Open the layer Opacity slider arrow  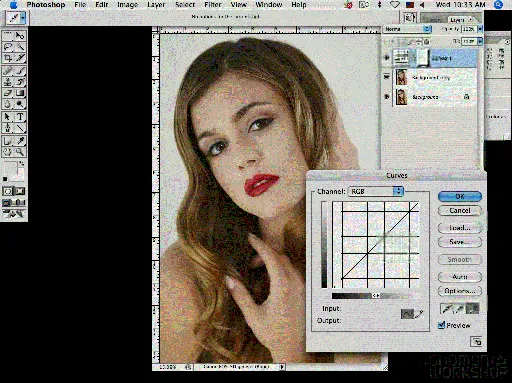(x=480, y=29)
